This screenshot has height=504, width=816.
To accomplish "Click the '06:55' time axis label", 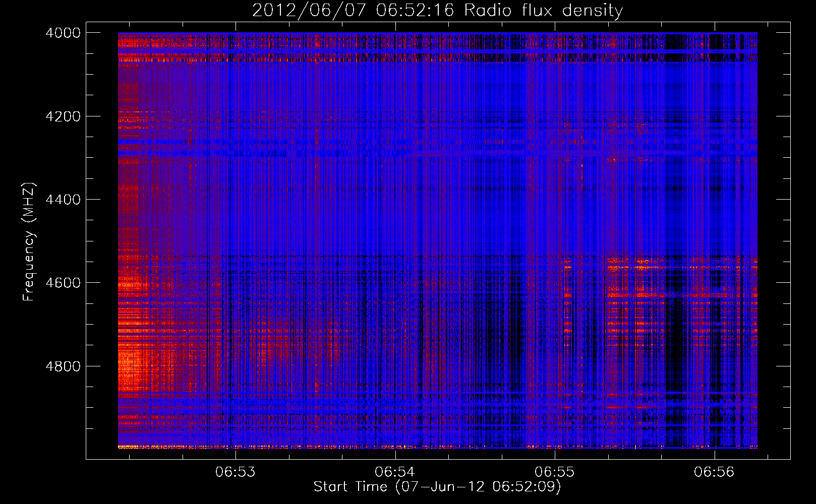I will point(555,472).
